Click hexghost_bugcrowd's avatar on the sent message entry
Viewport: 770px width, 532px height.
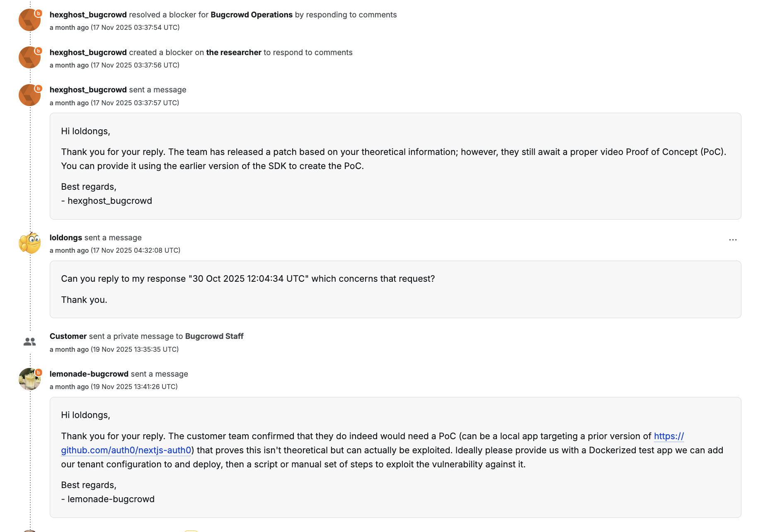29,95
